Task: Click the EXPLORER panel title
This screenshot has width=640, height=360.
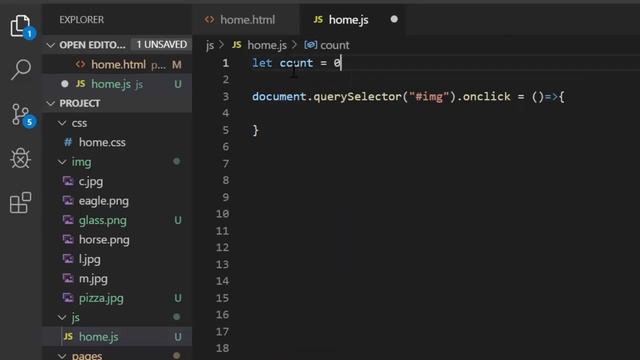Action: coord(82,20)
